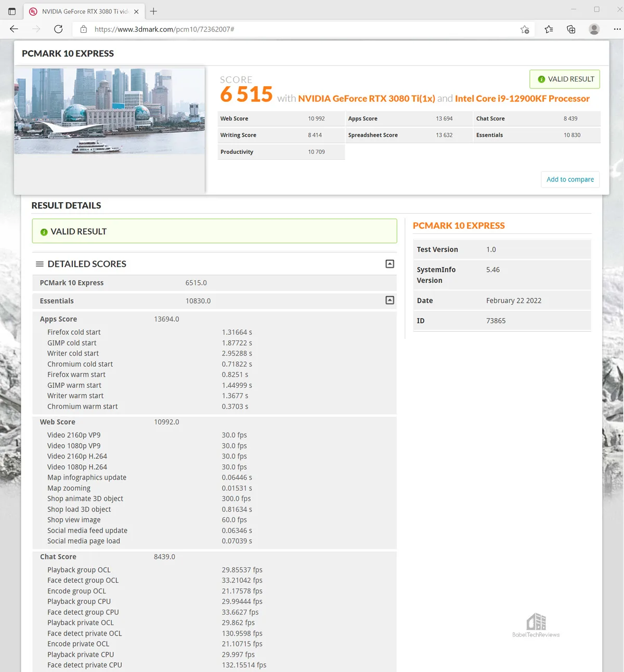Click the Chromium warm start row
This screenshot has height=672, width=624.
pos(214,406)
